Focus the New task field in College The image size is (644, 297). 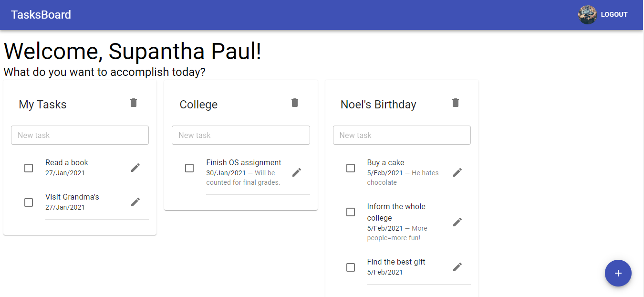click(240, 135)
